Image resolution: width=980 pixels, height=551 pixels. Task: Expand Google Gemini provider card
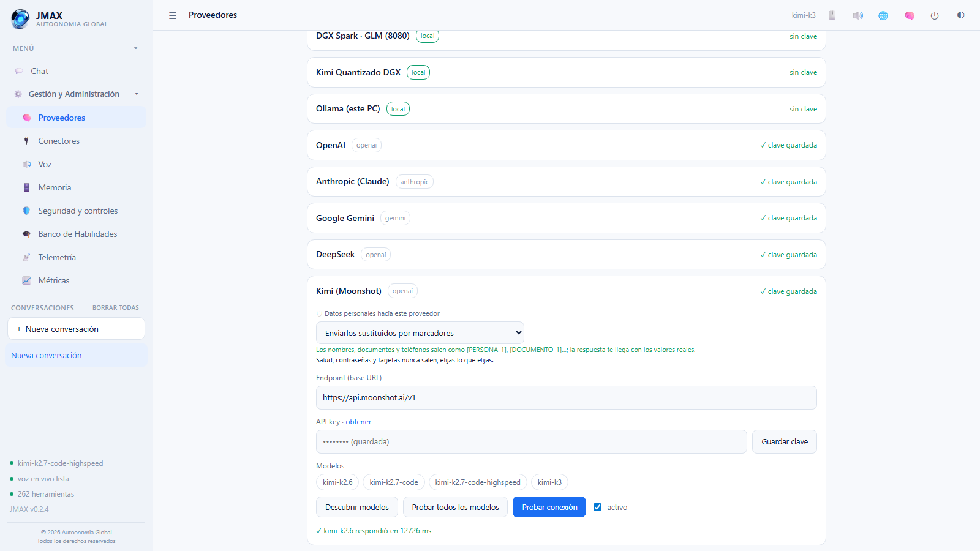click(x=567, y=218)
